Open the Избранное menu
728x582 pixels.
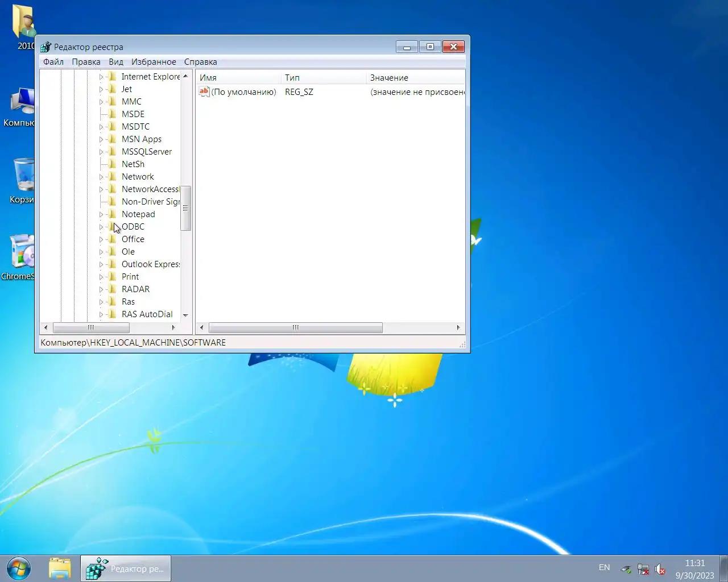154,62
